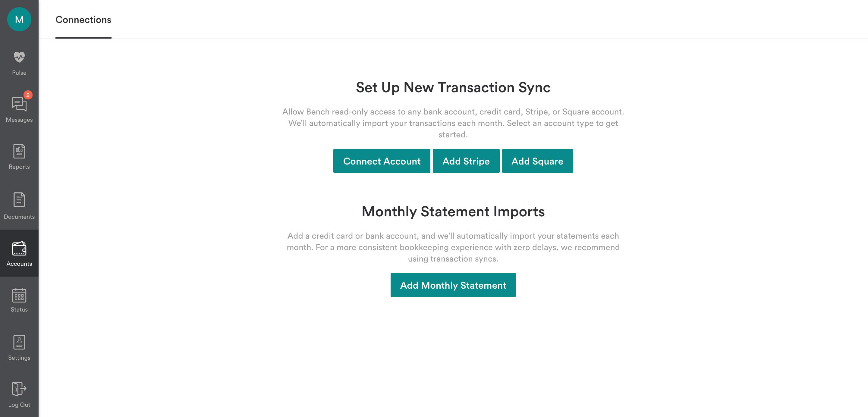Viewport: 868px width, 417px height.
Task: Click the Add Square button
Action: 537,161
